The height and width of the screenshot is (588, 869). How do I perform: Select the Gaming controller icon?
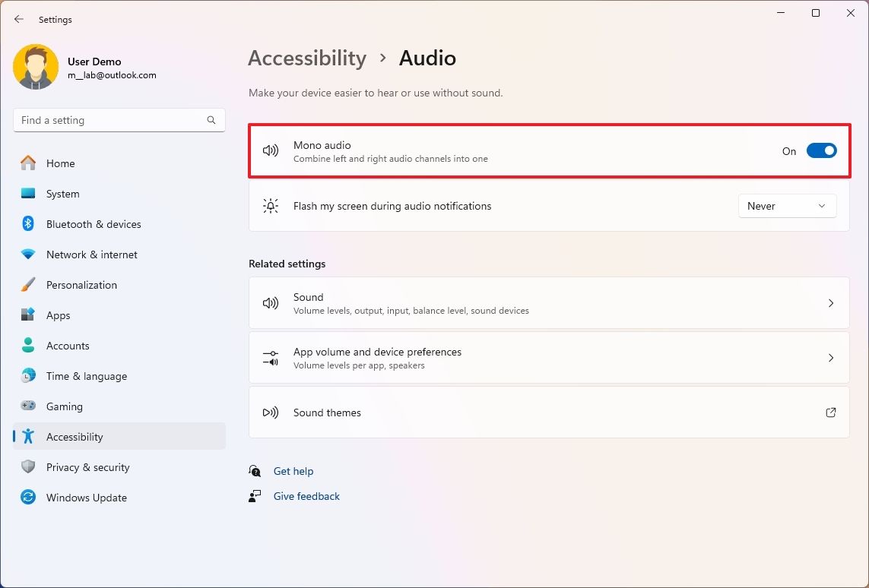click(27, 406)
